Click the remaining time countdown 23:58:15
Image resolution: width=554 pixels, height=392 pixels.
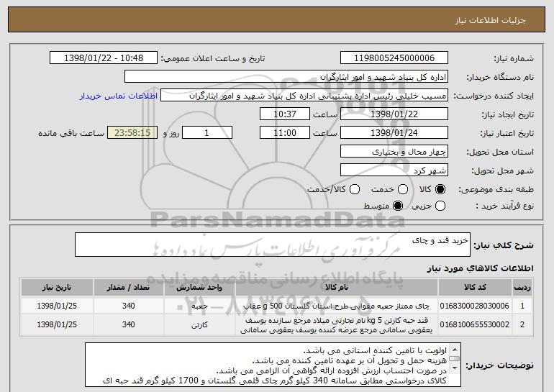click(132, 133)
